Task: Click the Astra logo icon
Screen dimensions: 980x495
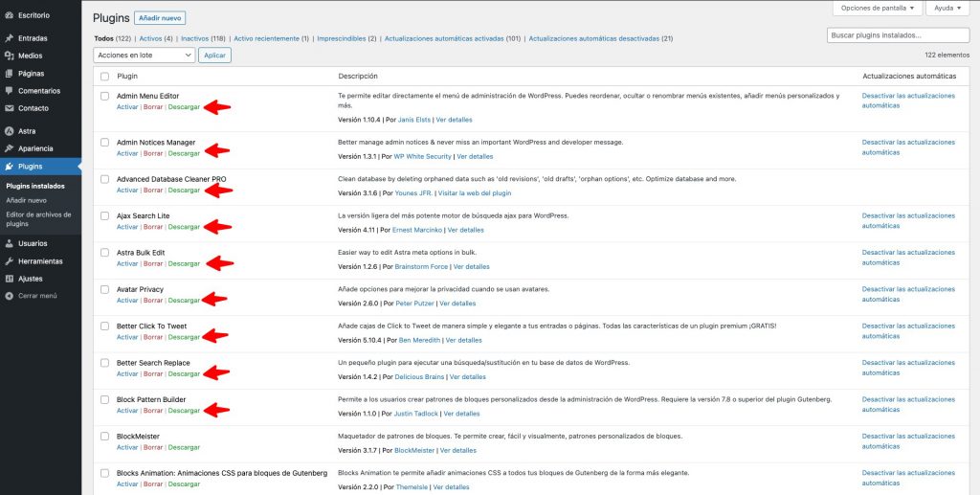Action: coord(9,131)
